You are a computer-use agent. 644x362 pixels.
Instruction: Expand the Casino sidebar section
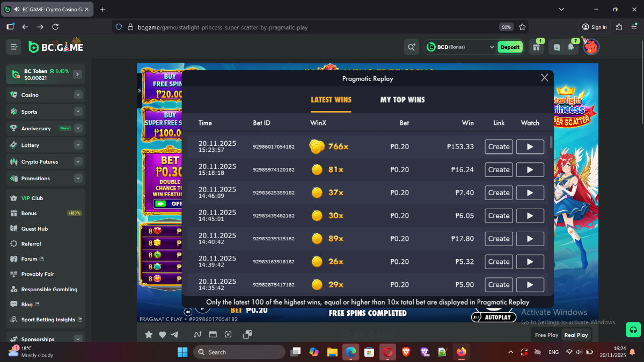pyautogui.click(x=78, y=95)
